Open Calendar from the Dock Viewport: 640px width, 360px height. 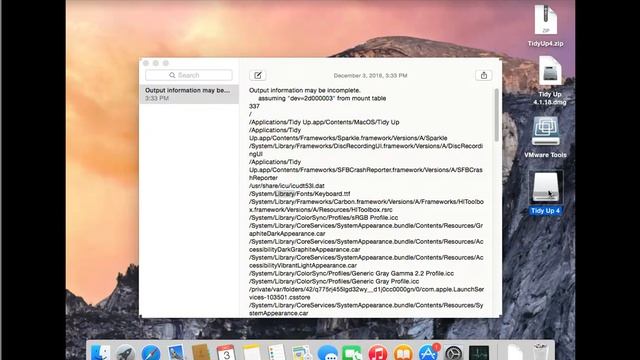(x=226, y=353)
